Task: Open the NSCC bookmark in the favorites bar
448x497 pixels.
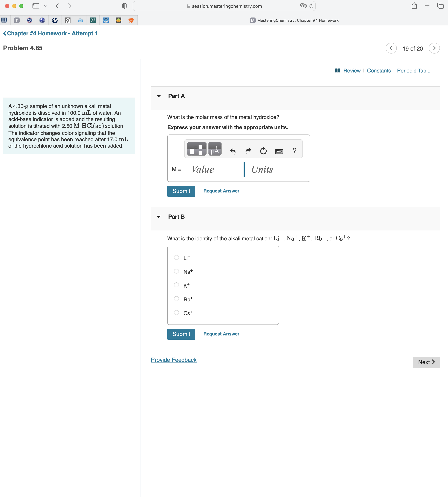Action: pos(93,20)
